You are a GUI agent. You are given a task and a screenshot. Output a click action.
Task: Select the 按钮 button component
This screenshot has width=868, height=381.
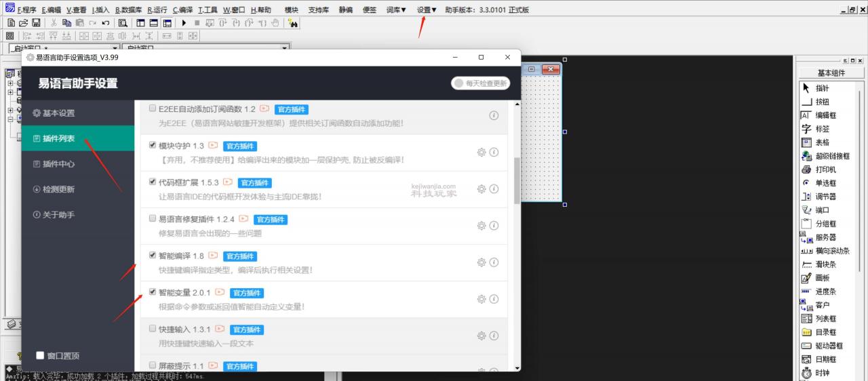(x=815, y=102)
